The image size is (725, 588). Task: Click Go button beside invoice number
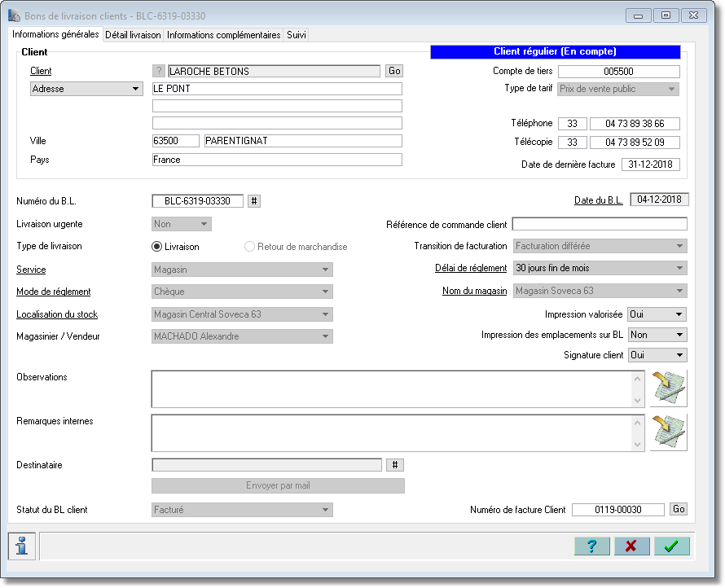point(679,510)
